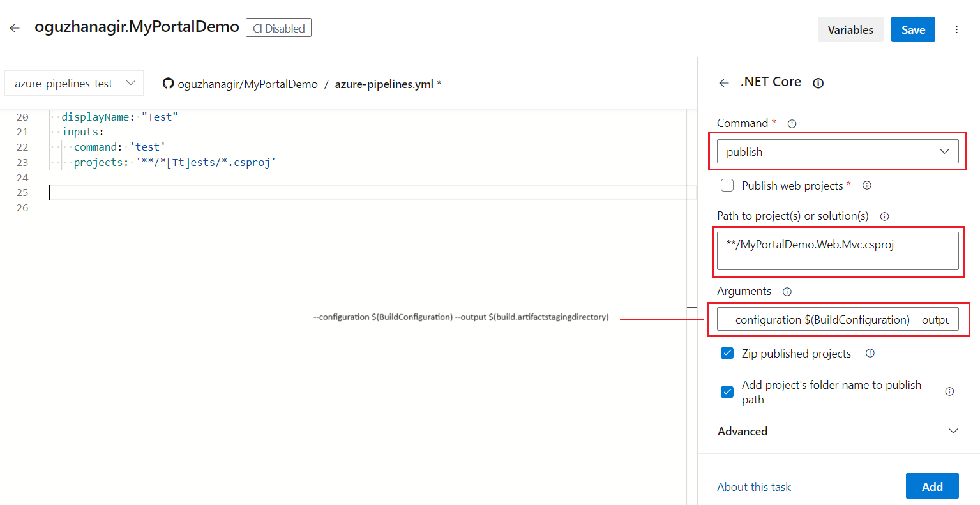
Task: Uncheck Zip published projects
Action: coord(727,354)
